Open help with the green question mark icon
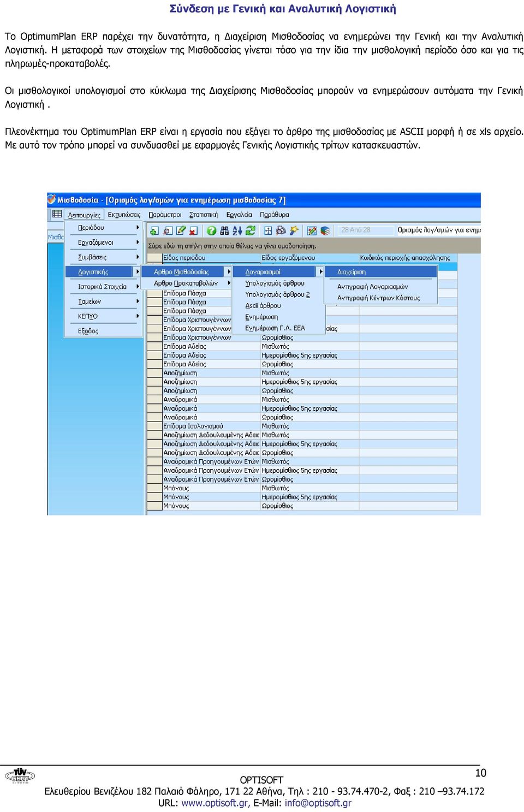The height and width of the screenshot is (812, 524). pyautogui.click(x=211, y=230)
